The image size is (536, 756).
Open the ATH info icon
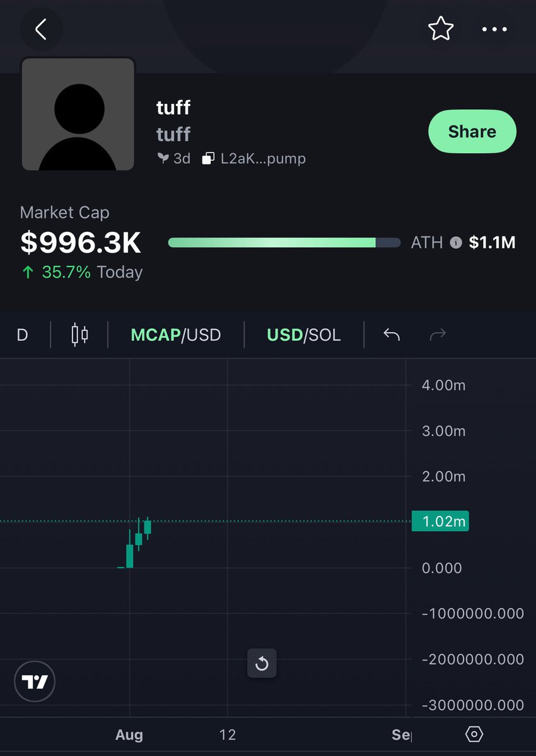pyautogui.click(x=456, y=243)
